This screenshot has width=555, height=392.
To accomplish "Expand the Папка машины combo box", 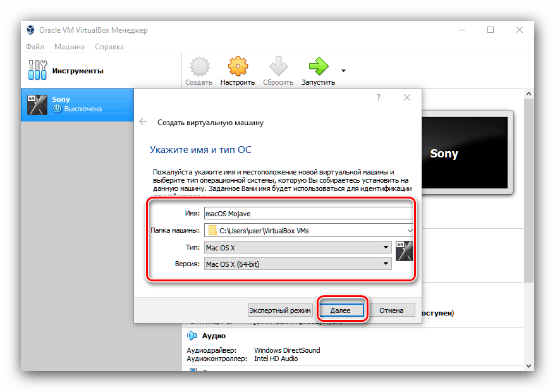I will tap(410, 231).
